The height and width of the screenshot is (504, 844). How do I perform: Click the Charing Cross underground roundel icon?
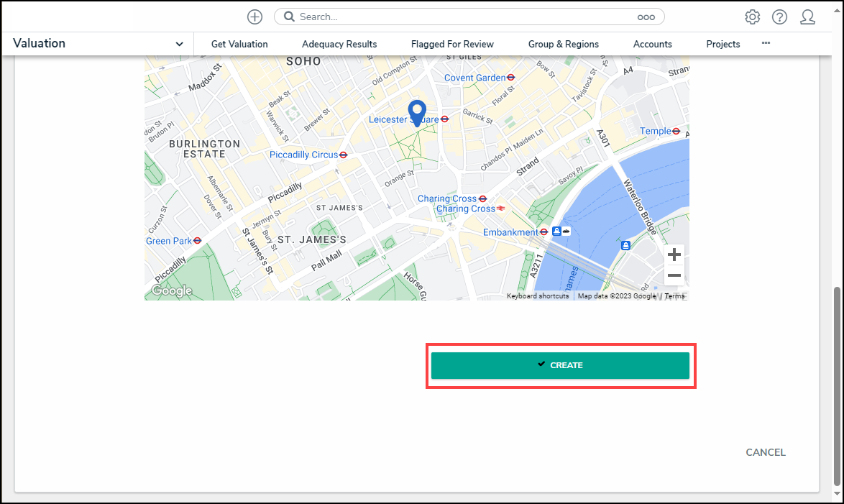483,198
